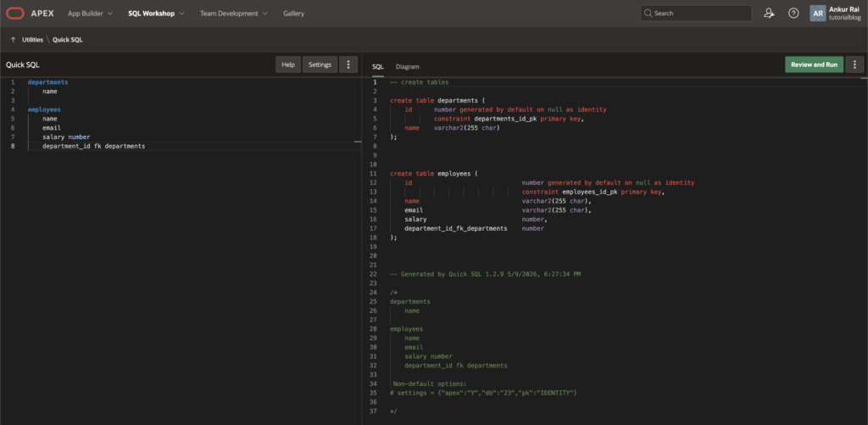
Task: Click the Quick SQL breadcrumb
Action: pos(68,40)
